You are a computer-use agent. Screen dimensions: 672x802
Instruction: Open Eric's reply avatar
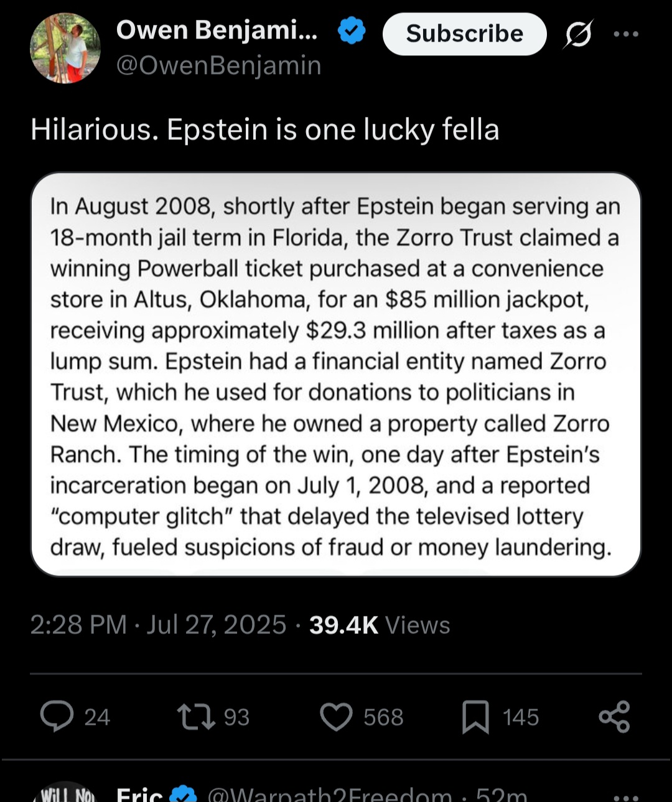(x=65, y=793)
